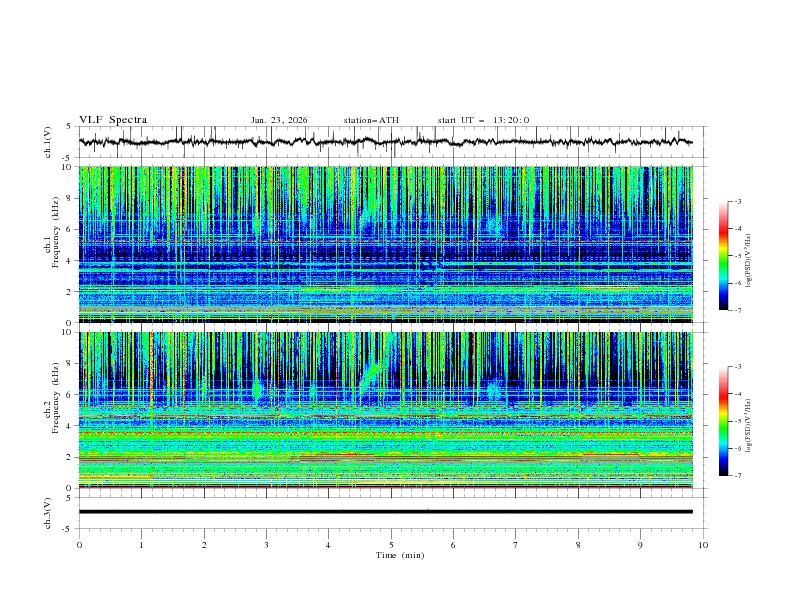Viewport: 792px width, 612px height.
Task: Click the ch.1(V) axis label
Action: coord(48,142)
